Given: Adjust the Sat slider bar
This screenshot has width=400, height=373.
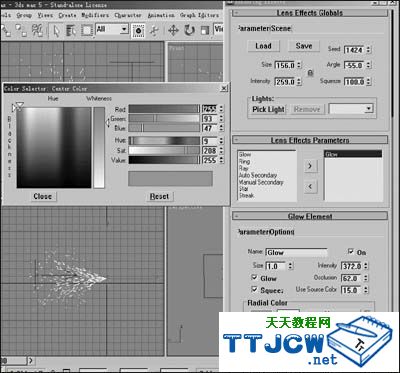Looking at the screenshot, I should [x=164, y=150].
